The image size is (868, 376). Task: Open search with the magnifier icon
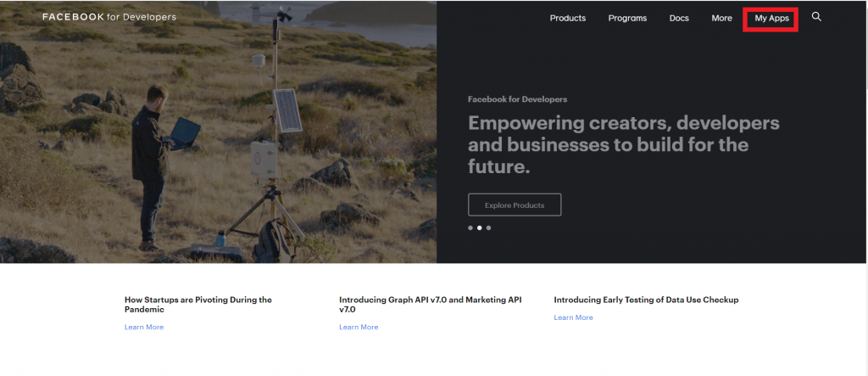pos(816,17)
